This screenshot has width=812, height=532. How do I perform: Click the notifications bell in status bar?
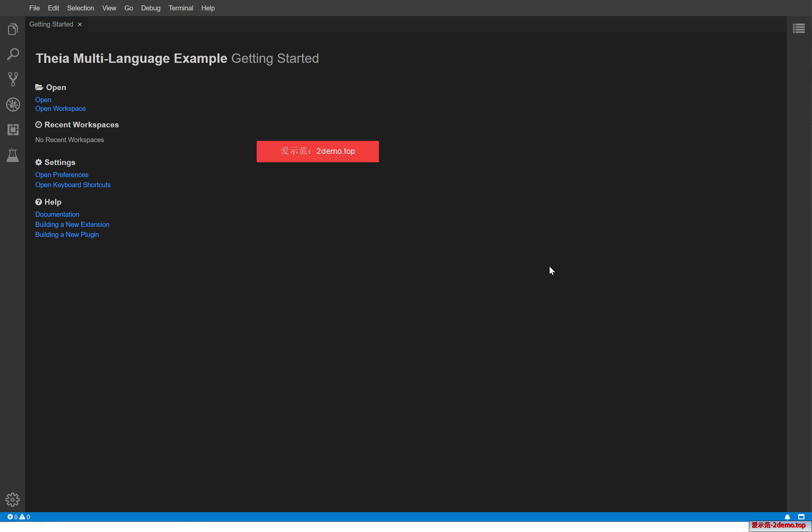pyautogui.click(x=787, y=517)
